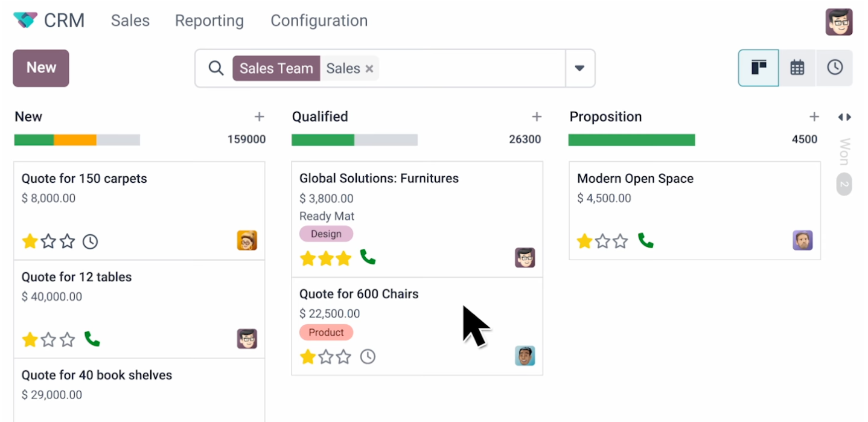Click the New button
Viewport: 868px width, 422px height.
tap(41, 68)
